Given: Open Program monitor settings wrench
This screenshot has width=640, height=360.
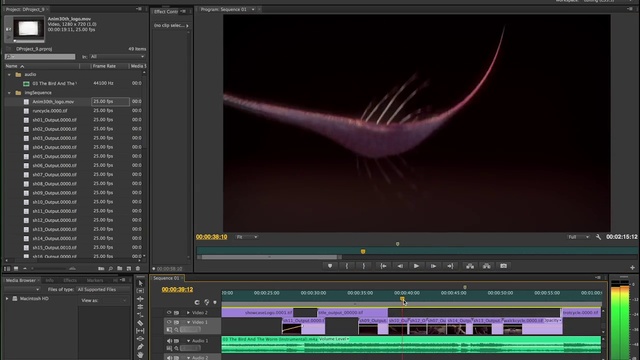Looking at the screenshot, I should tap(598, 237).
